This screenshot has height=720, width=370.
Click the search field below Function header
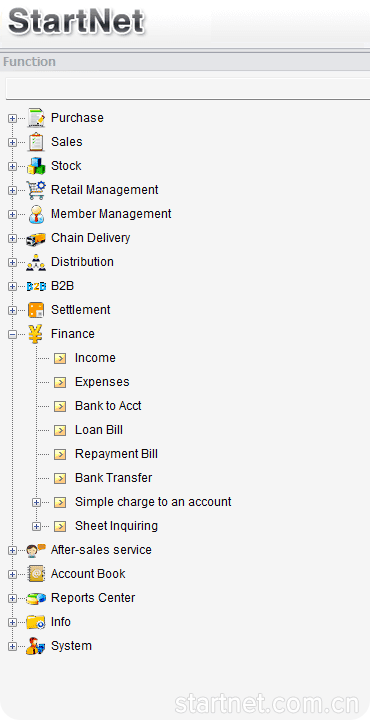[188, 88]
